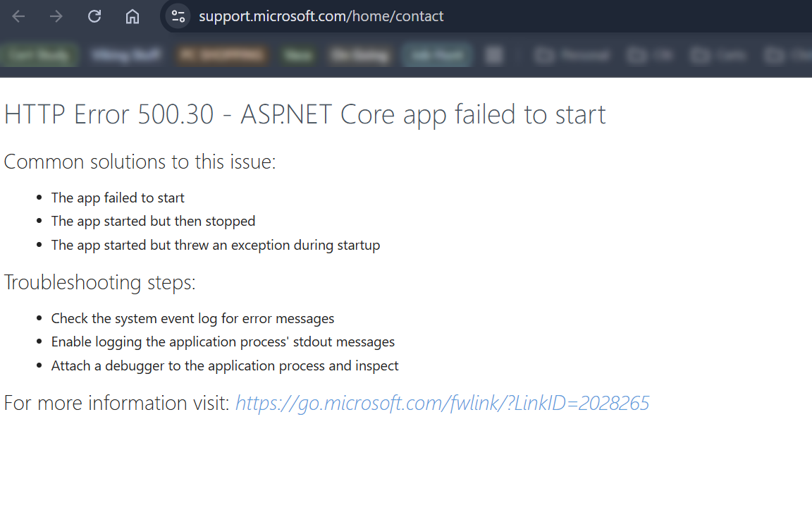This screenshot has width=812, height=508.
Task: Click the small green bookmark pill
Action: 297,55
